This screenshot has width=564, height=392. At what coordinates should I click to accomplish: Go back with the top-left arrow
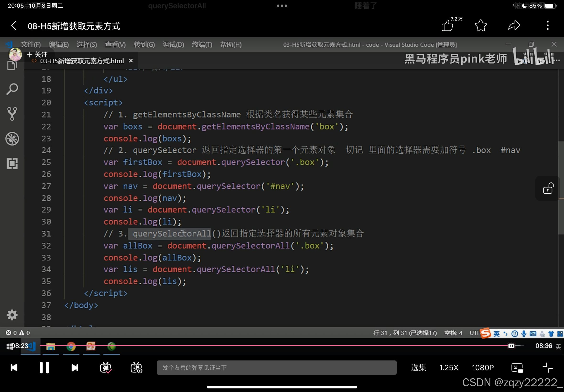[14, 25]
